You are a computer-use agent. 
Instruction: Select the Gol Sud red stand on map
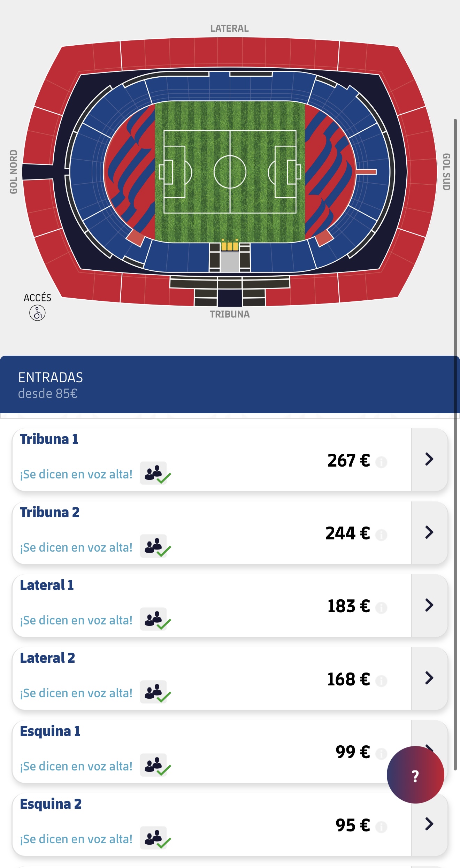tap(418, 172)
